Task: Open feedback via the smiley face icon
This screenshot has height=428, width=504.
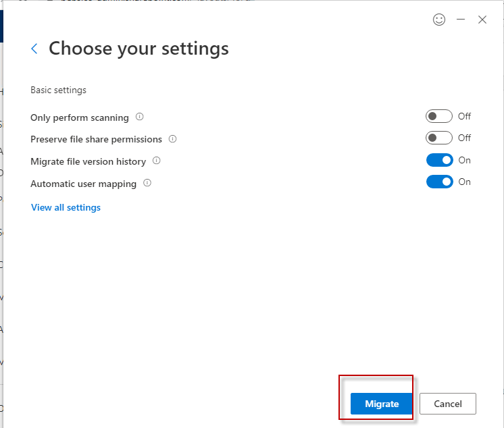Action: 439,20
